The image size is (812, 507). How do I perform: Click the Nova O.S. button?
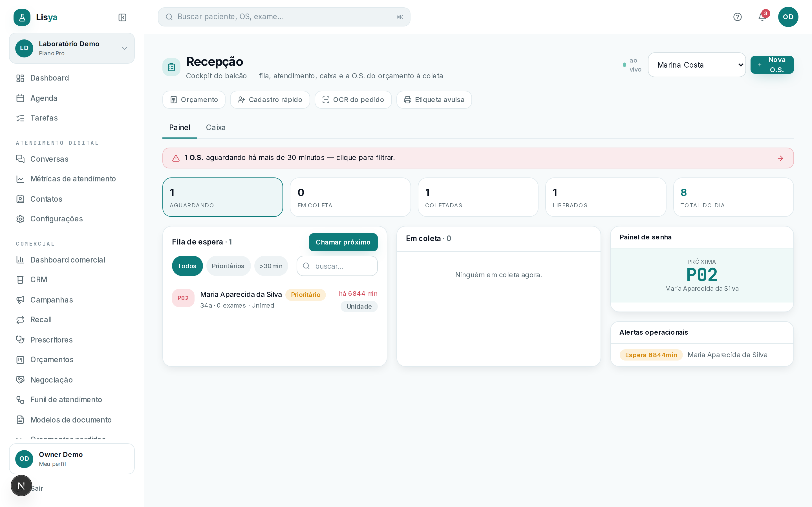pos(772,65)
